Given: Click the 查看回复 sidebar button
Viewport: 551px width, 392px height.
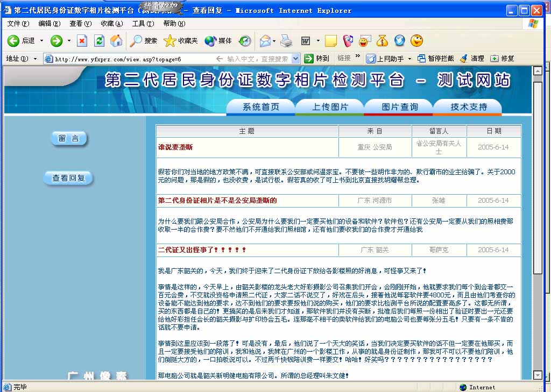Looking at the screenshot, I should tap(68, 178).
